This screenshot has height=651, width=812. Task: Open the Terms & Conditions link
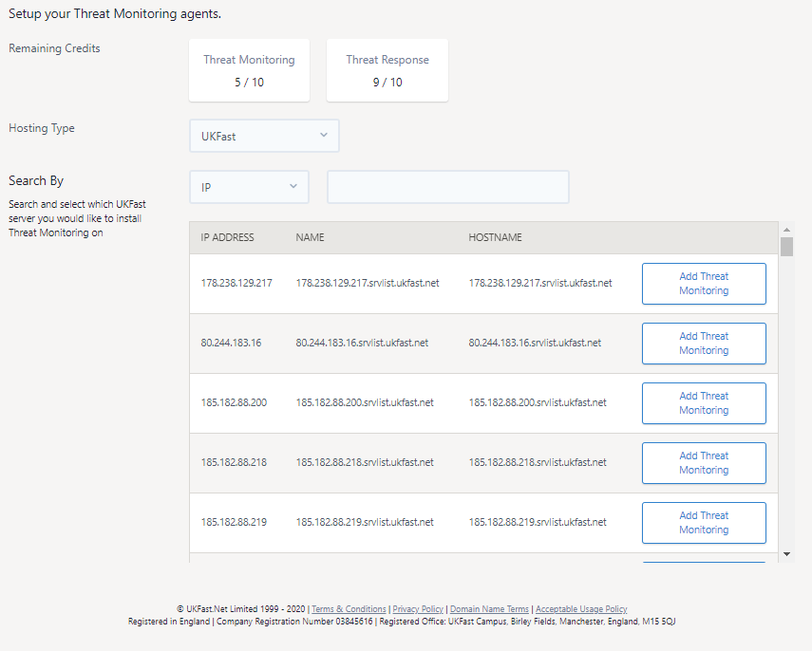pos(349,609)
